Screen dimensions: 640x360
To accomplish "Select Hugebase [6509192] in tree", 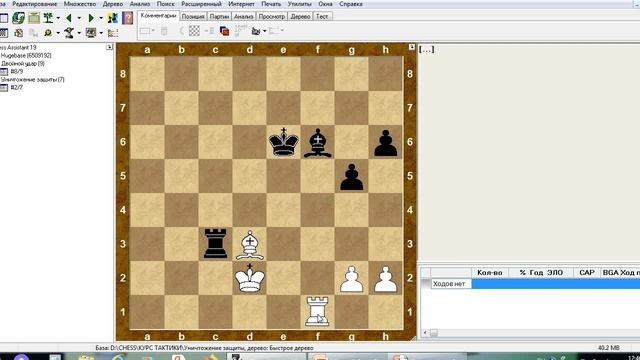I will 26,56.
